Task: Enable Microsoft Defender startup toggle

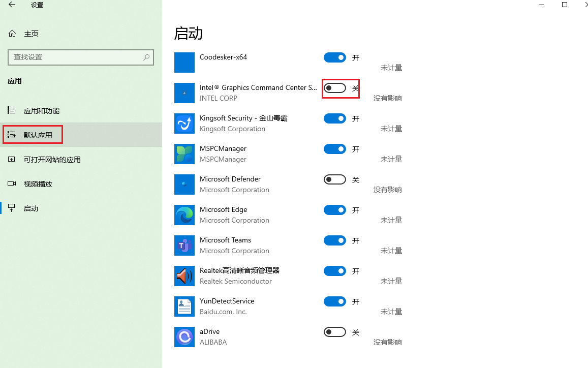Action: [334, 179]
